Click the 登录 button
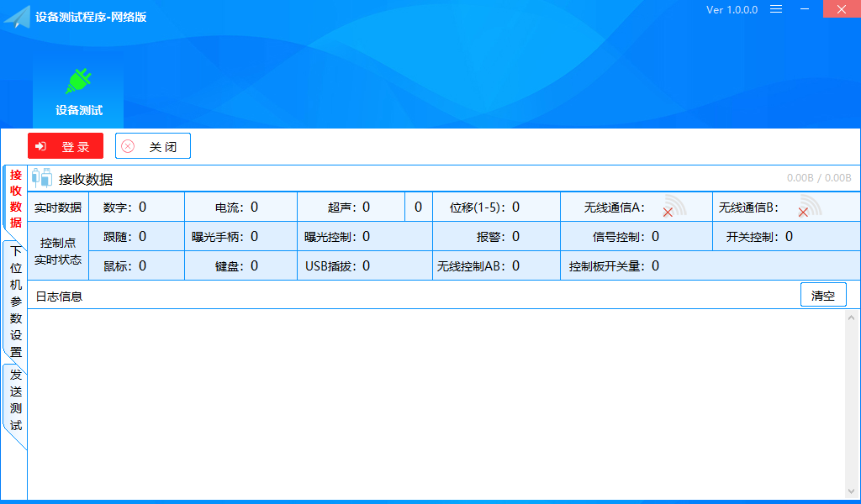Screen dimensions: 861x504 coord(66,146)
